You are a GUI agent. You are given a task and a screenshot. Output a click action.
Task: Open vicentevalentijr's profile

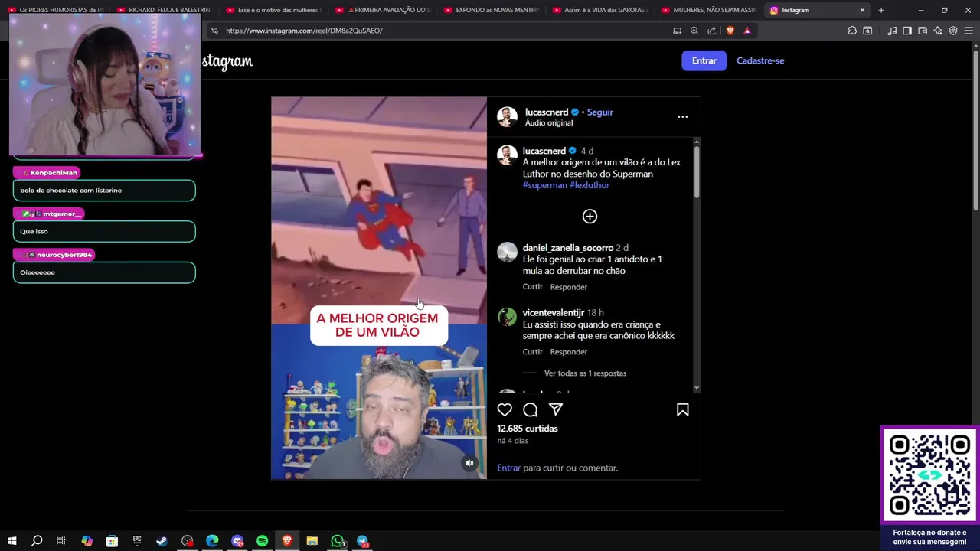pos(554,313)
